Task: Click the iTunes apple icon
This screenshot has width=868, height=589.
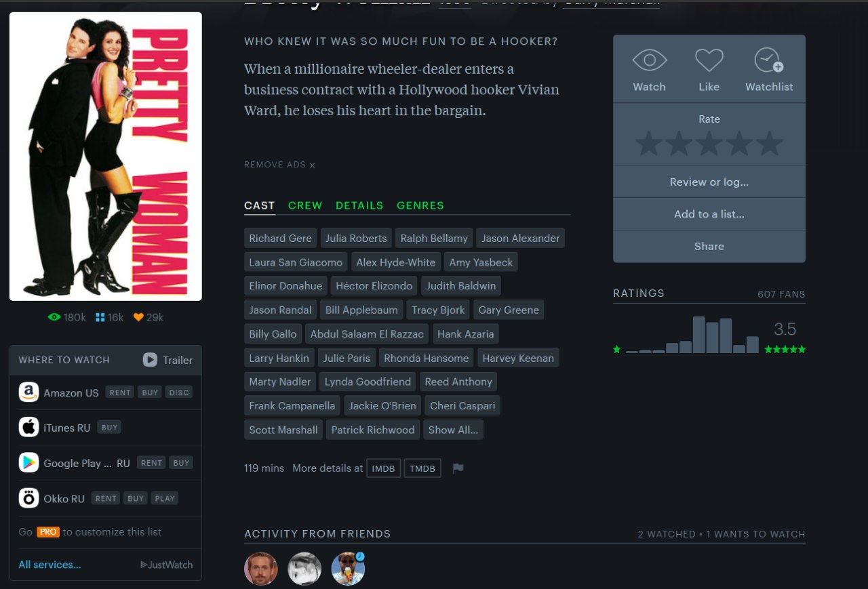Action: (x=28, y=428)
